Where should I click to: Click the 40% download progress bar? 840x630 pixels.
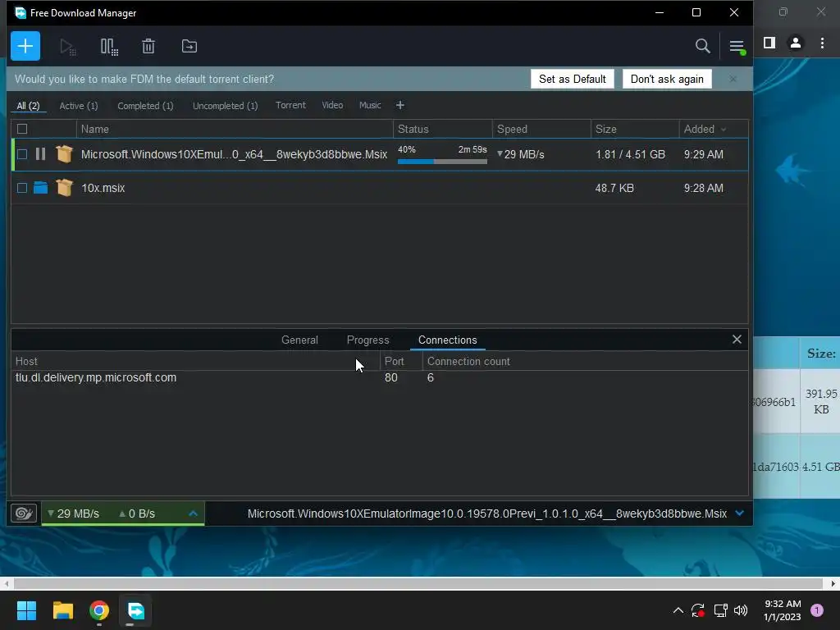pos(442,162)
